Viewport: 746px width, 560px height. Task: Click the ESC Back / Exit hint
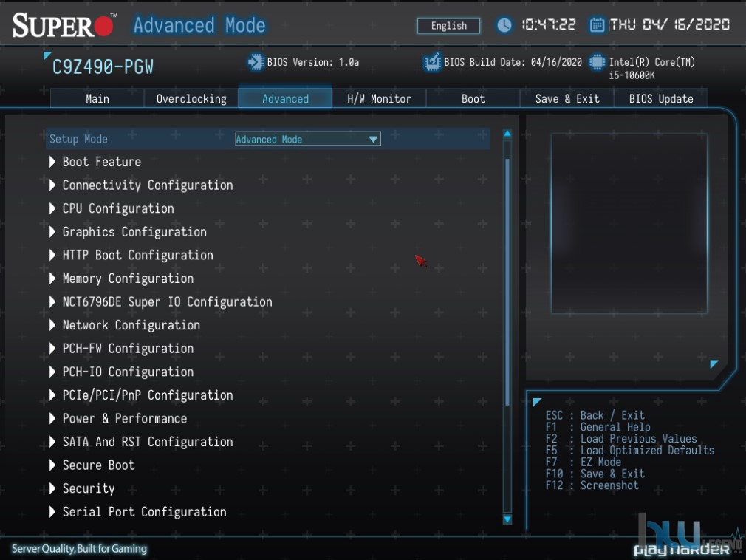tap(595, 415)
